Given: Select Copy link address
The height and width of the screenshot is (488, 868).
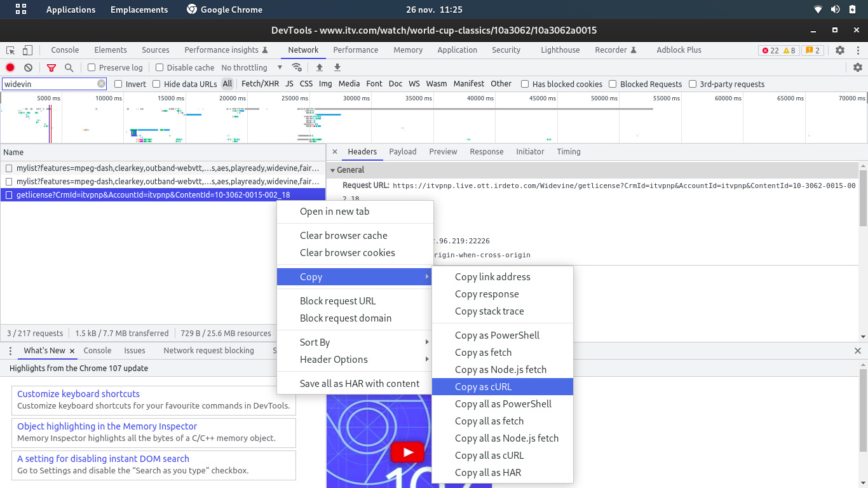Looking at the screenshot, I should (503, 276).
